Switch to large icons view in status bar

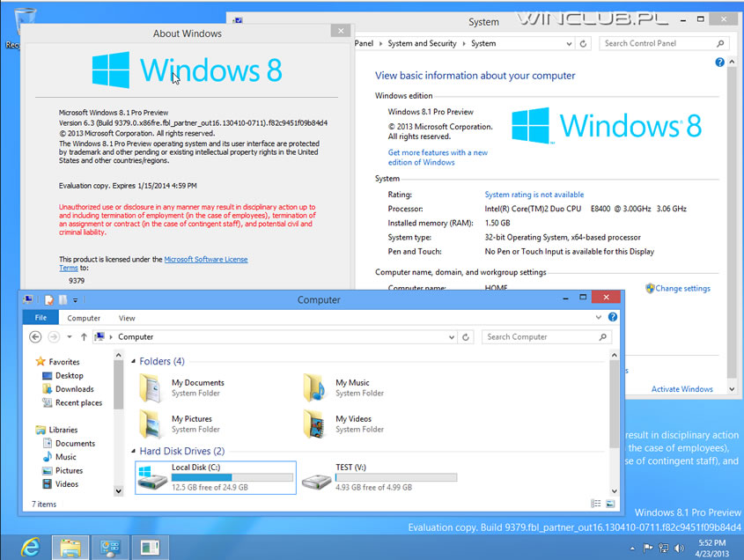(610, 504)
